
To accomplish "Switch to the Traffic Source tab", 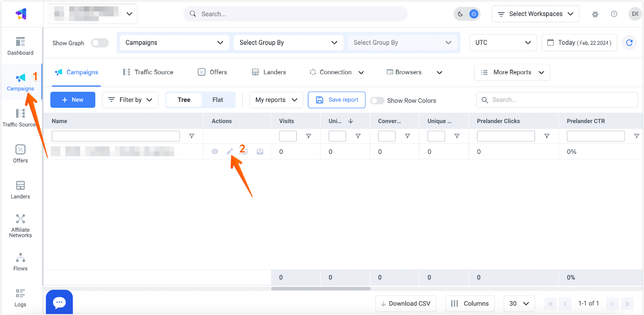I will coord(148,72).
